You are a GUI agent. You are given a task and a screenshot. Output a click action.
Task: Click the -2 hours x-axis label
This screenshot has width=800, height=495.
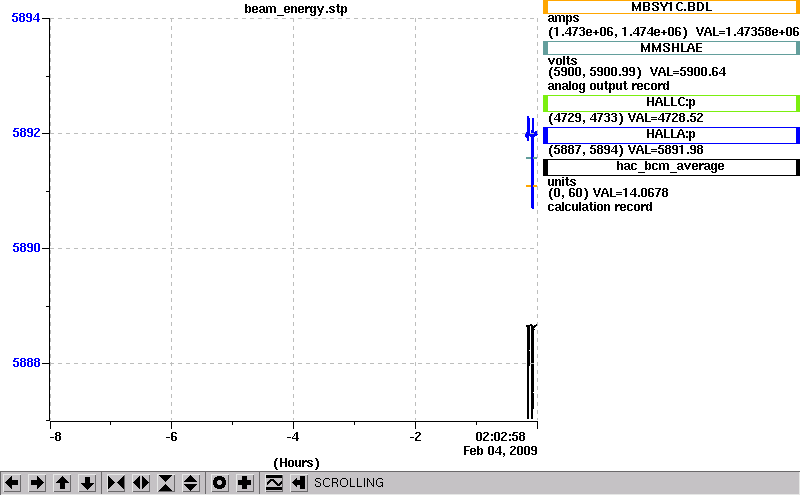click(415, 437)
